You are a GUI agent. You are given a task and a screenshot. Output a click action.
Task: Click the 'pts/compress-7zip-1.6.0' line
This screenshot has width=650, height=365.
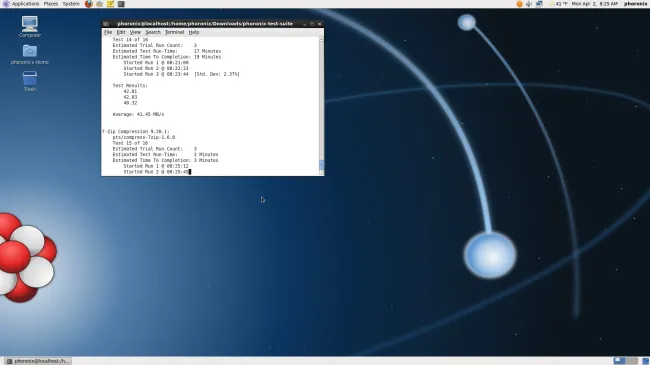point(143,137)
